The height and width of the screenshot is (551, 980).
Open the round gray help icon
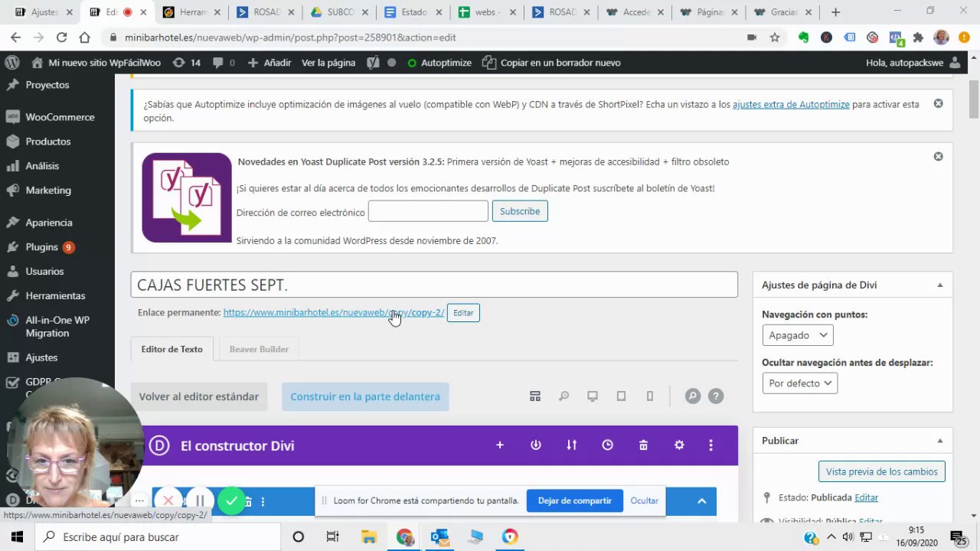click(x=716, y=396)
